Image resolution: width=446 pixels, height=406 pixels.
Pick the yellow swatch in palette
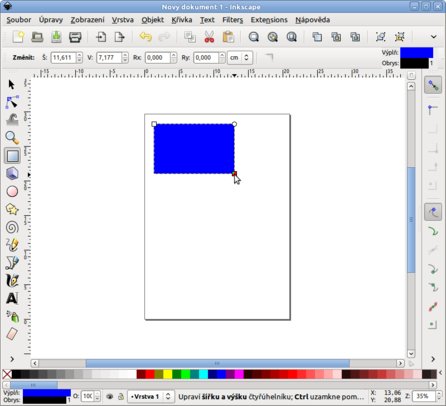(168, 374)
